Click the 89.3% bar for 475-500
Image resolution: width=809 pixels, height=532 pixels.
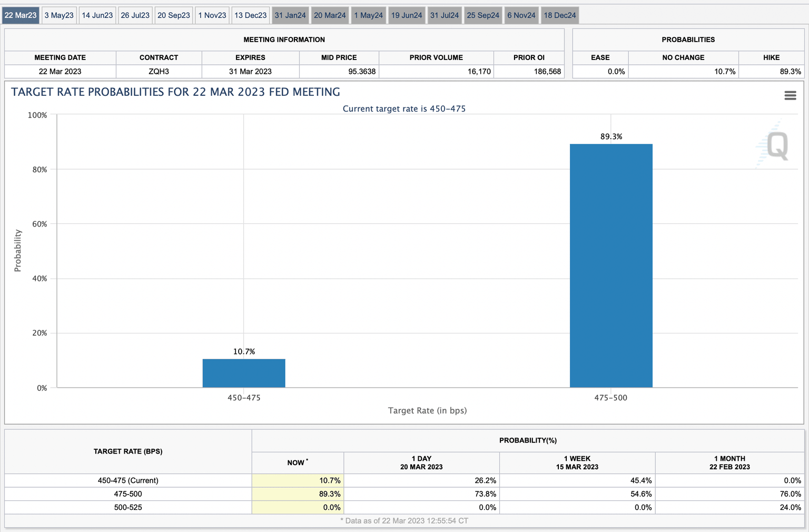(x=611, y=263)
